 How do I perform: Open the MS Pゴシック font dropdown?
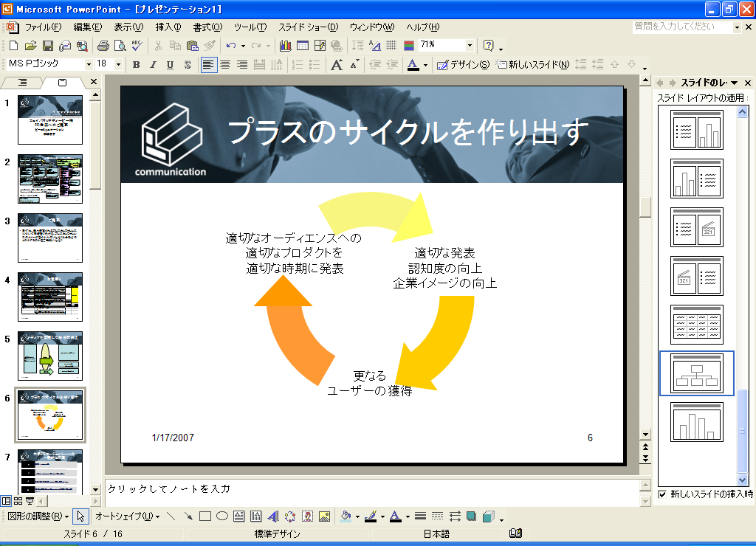click(89, 65)
